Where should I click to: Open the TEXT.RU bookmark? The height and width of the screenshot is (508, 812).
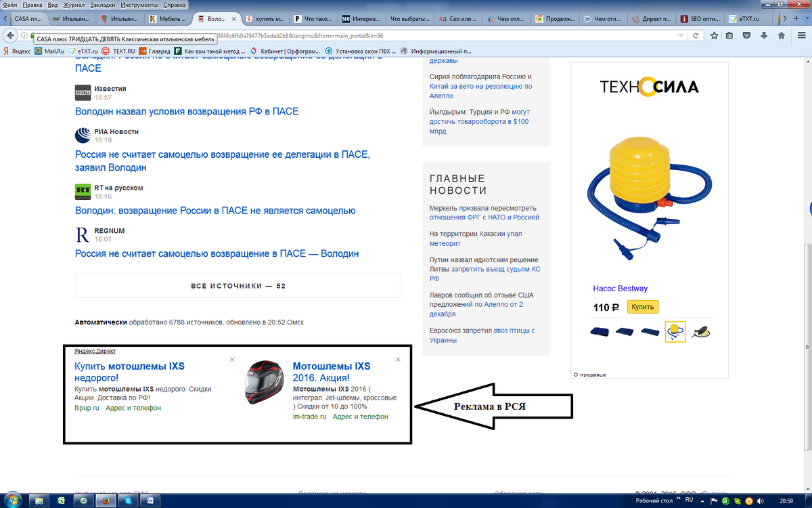point(119,51)
